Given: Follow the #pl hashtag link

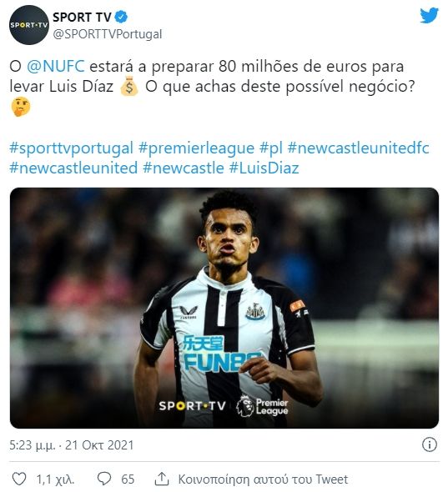Looking at the screenshot, I should (271, 148).
